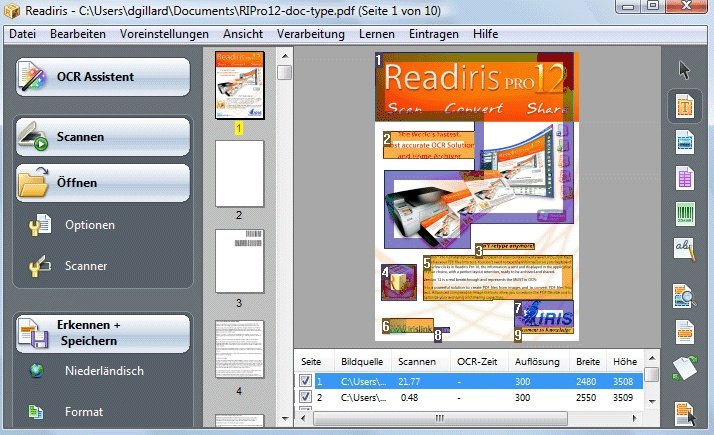
Task: Select the text zone drawing tool
Action: (x=685, y=107)
